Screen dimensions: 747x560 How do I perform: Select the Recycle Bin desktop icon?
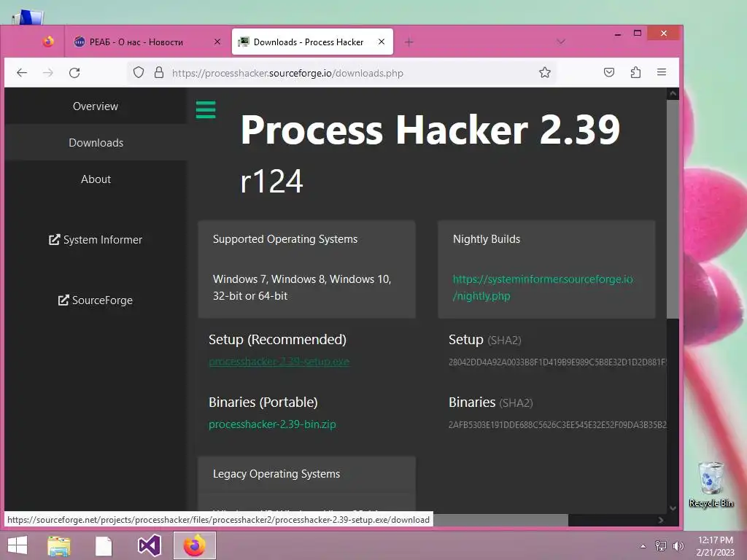point(711,484)
